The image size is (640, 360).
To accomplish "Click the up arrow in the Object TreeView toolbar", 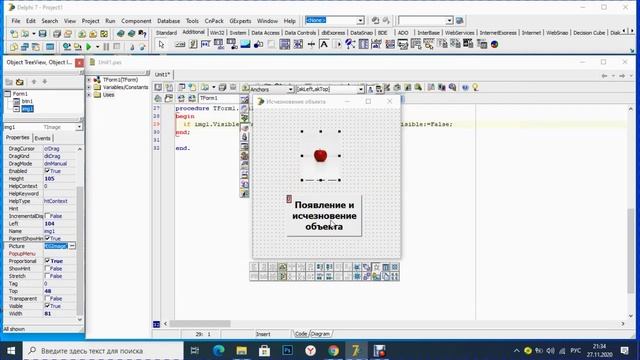I will (34, 82).
